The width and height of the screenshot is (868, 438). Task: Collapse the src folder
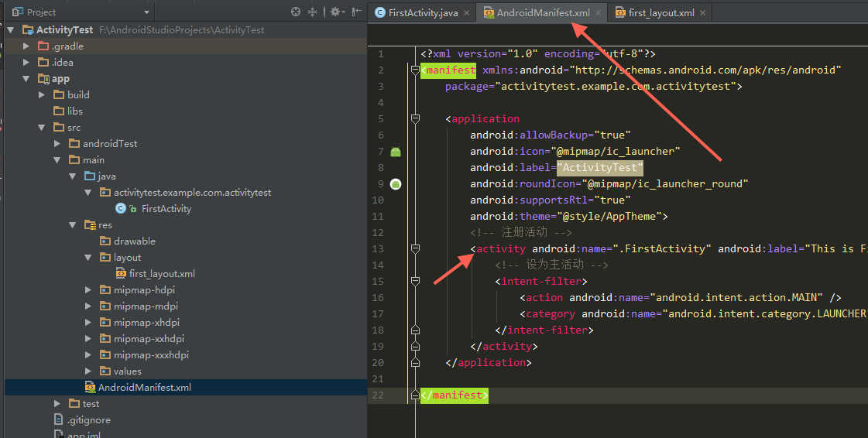pos(42,128)
